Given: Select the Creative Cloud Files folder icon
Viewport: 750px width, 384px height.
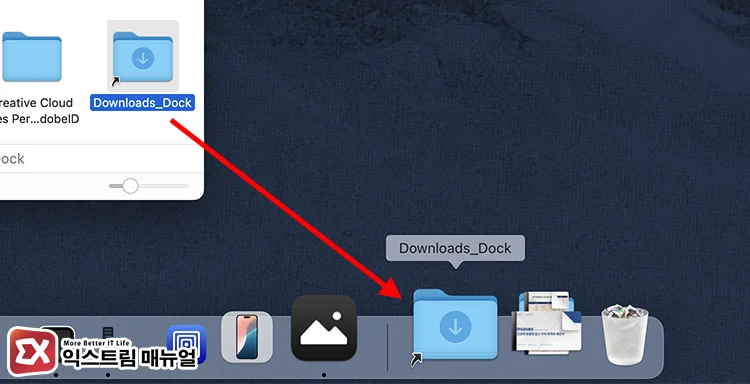Looking at the screenshot, I should click(32, 56).
